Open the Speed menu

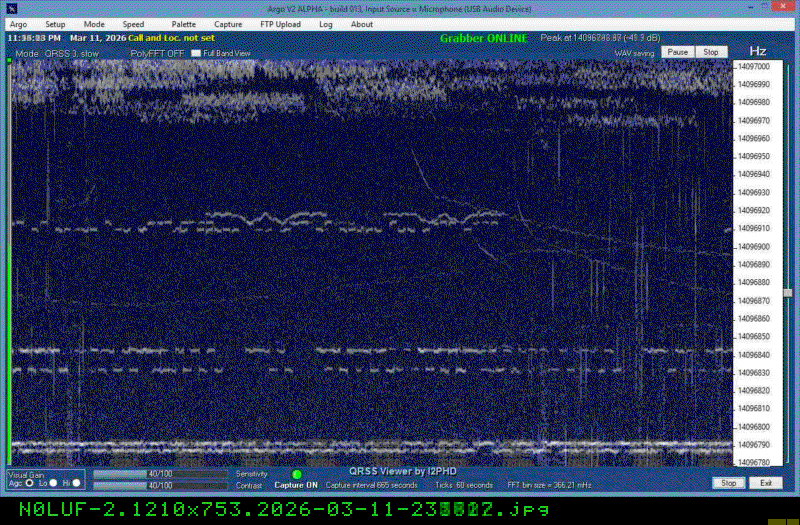click(x=133, y=24)
